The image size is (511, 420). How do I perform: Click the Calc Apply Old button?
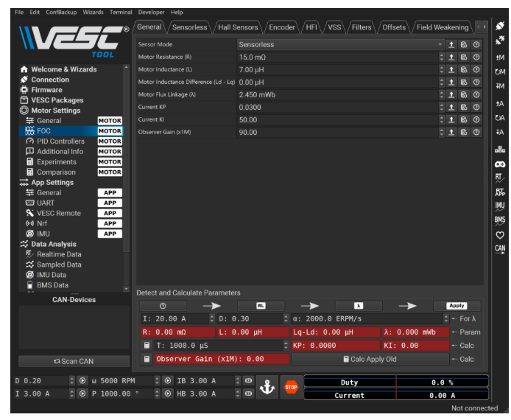coord(370,359)
